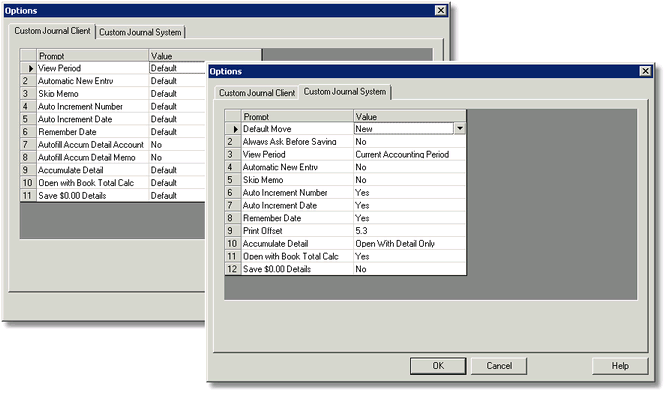Select 'Open with Book Total Calc' in back window
The height and width of the screenshot is (393, 666).
(x=93, y=183)
